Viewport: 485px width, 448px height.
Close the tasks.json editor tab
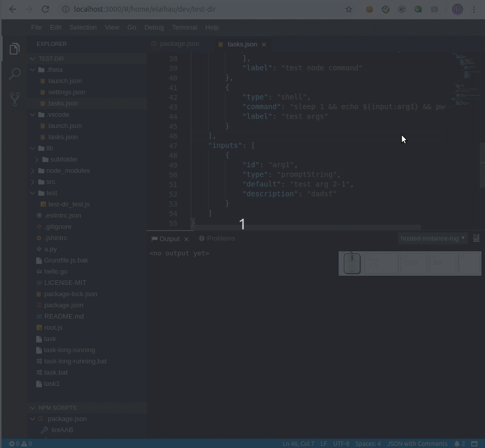[x=264, y=44]
